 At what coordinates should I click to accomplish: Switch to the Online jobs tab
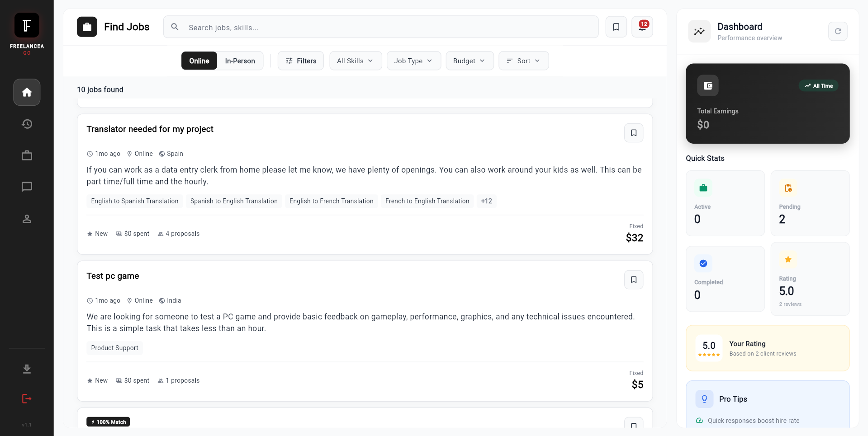(x=199, y=61)
